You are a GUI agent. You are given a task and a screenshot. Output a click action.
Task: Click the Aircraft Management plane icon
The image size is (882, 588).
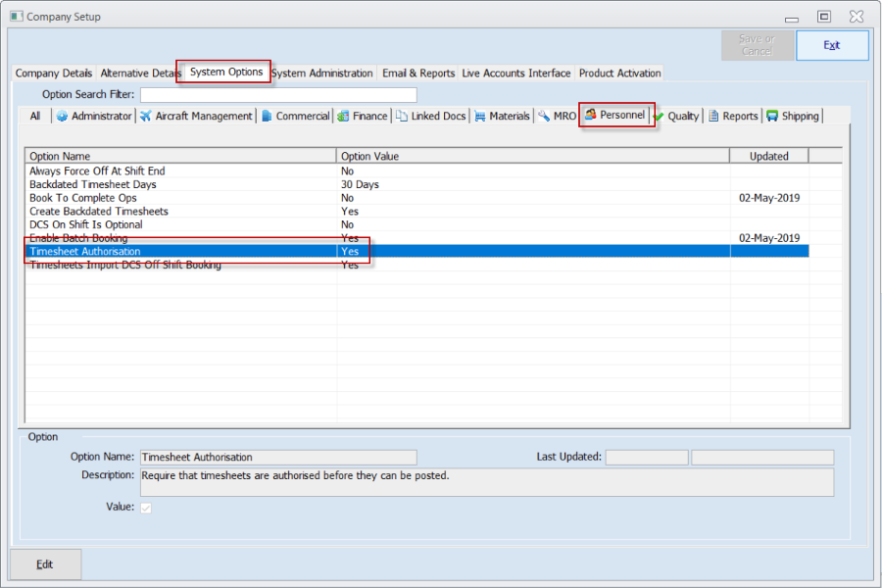(x=146, y=116)
